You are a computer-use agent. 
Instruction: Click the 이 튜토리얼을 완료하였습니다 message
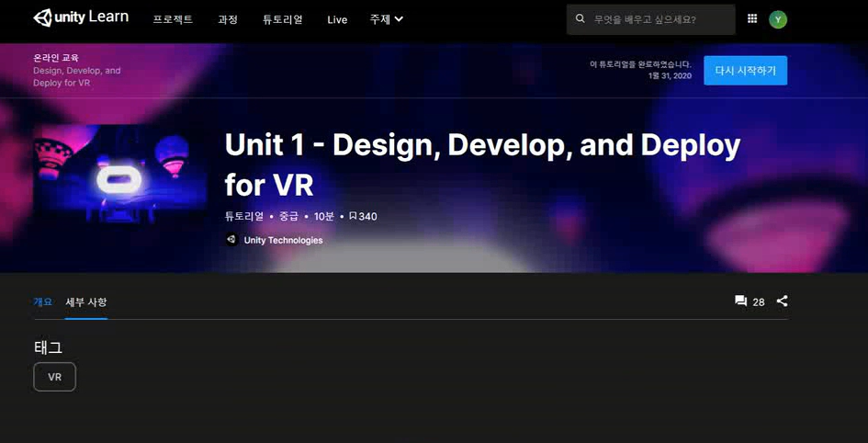[x=641, y=64]
